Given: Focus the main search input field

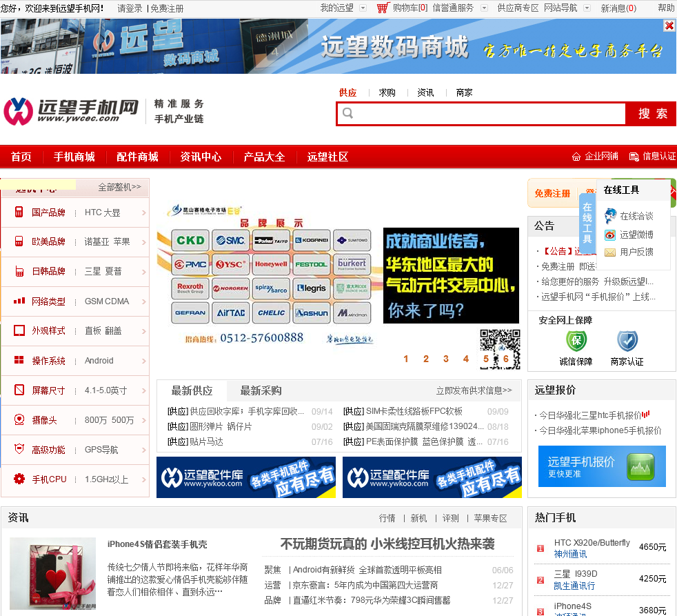Looking at the screenshot, I should (481, 114).
